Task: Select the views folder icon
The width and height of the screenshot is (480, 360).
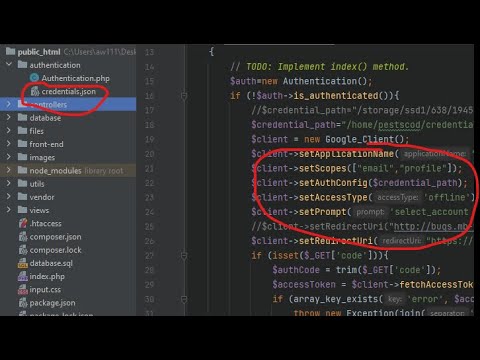Action: 22,210
